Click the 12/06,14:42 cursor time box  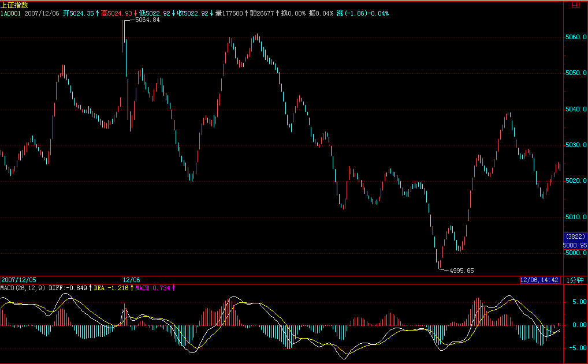[539, 280]
